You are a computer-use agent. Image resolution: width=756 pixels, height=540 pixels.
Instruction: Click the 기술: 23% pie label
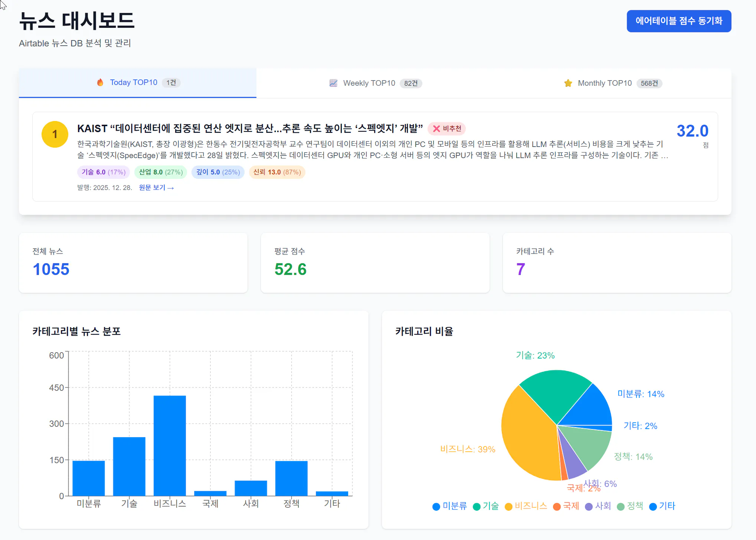pyautogui.click(x=535, y=356)
